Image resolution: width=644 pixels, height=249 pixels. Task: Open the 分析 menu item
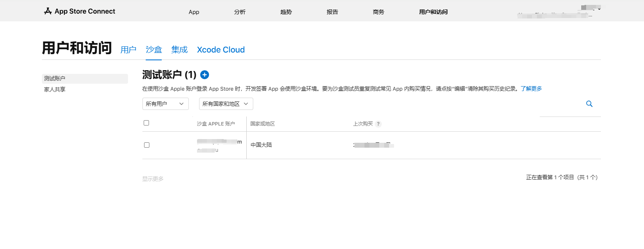[240, 12]
